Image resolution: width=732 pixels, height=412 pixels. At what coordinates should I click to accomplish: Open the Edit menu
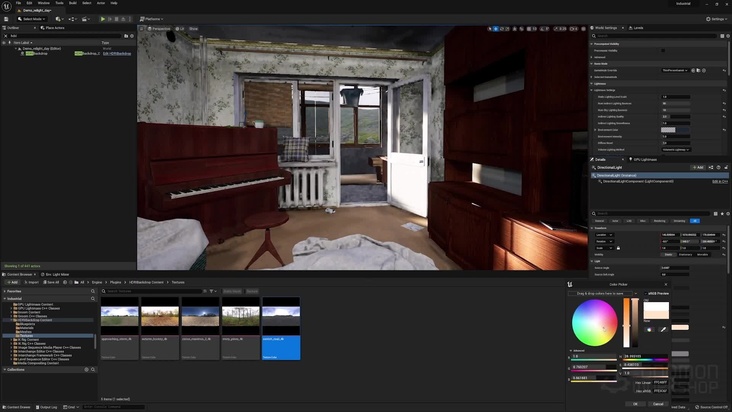(x=29, y=3)
